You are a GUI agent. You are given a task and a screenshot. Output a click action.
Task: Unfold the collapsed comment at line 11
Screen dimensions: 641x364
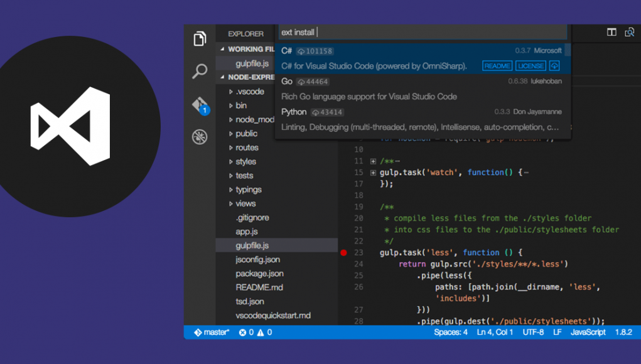click(x=373, y=161)
